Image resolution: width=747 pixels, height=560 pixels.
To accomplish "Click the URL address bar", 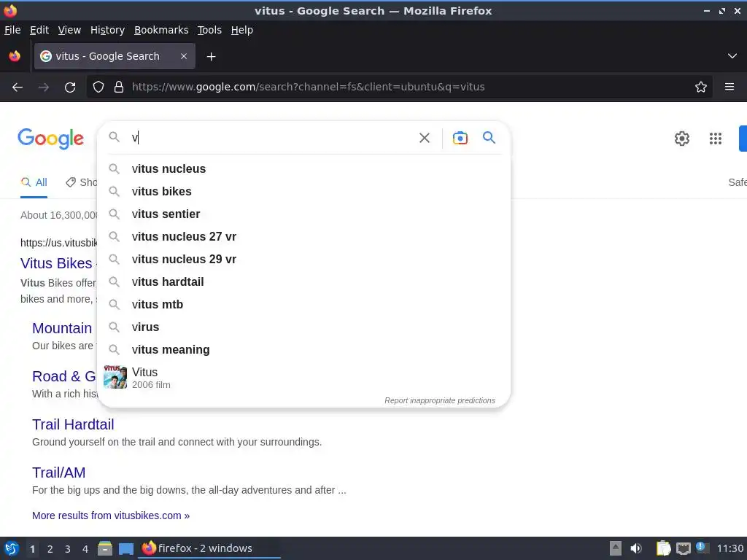I will click(x=400, y=87).
